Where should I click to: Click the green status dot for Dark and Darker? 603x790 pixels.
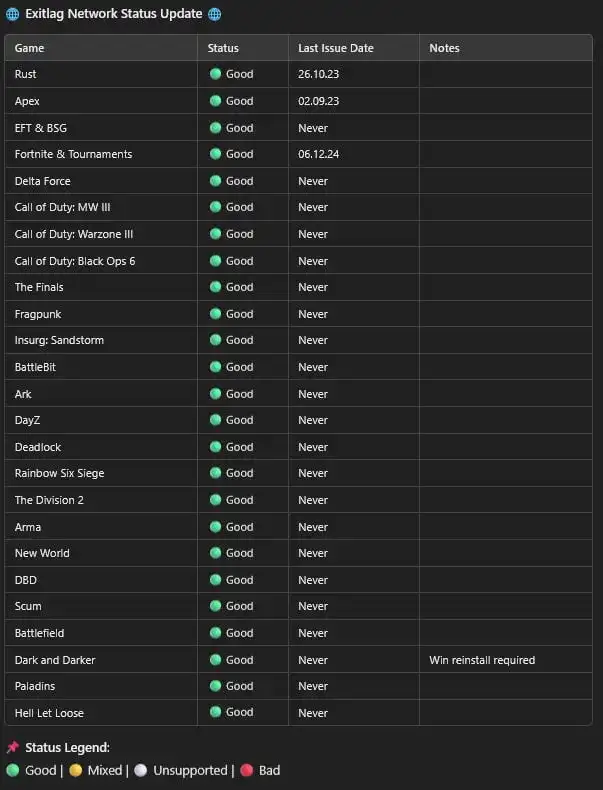(x=215, y=660)
